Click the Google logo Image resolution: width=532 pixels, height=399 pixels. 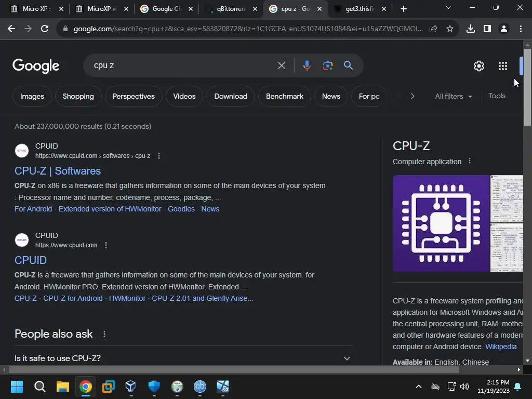coord(36,66)
